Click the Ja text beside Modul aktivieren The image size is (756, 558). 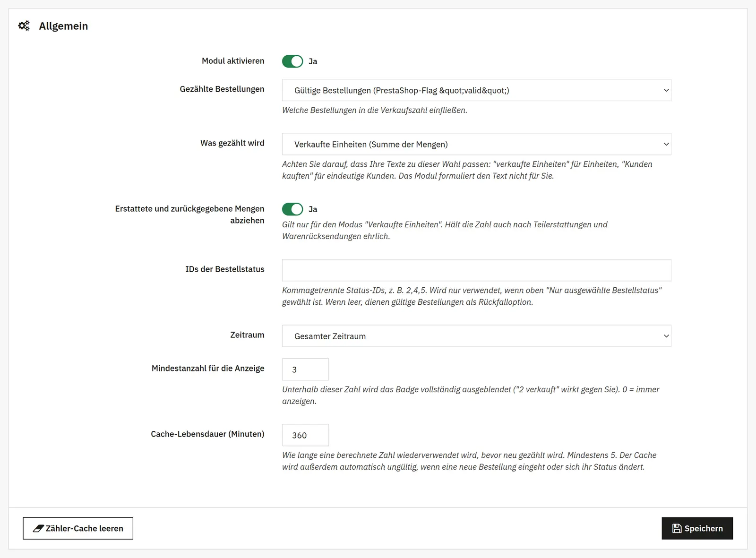313,61
